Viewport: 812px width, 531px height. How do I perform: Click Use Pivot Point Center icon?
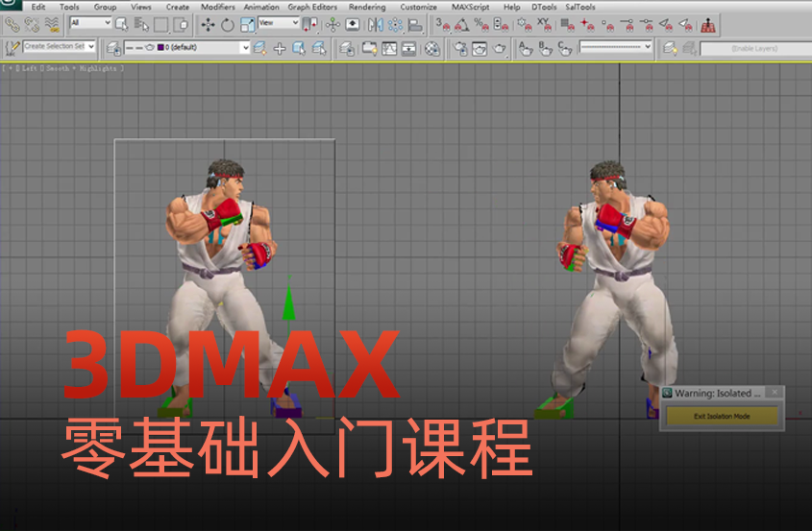pyautogui.click(x=310, y=24)
